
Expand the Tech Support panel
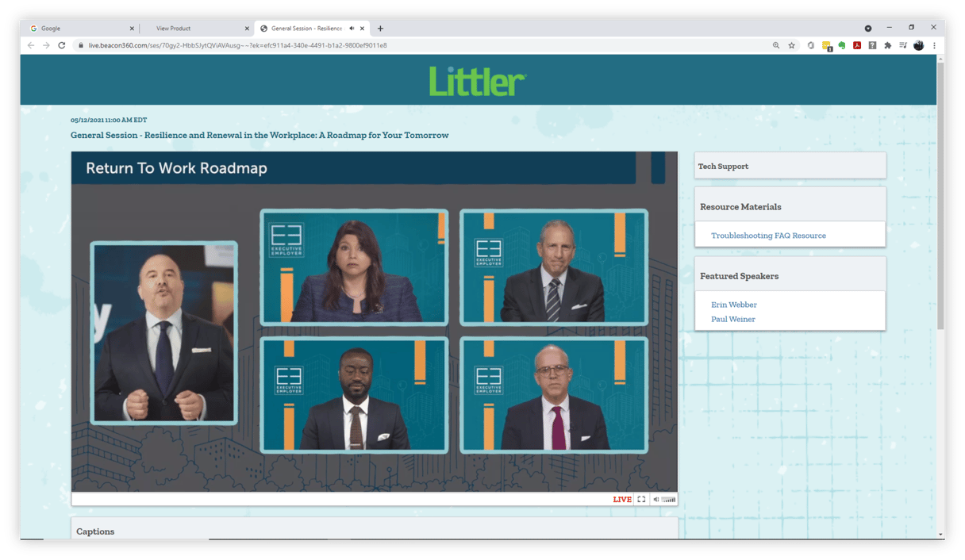click(790, 166)
